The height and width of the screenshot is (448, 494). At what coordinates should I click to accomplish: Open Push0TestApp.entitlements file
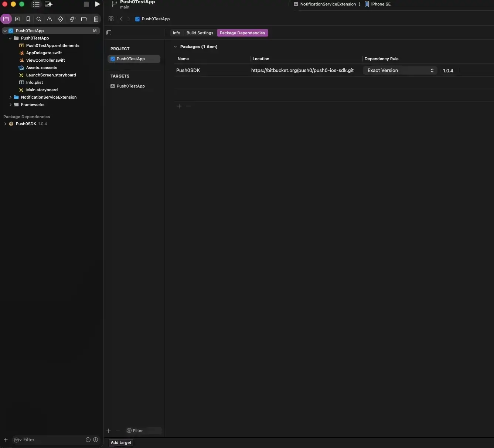pos(52,45)
